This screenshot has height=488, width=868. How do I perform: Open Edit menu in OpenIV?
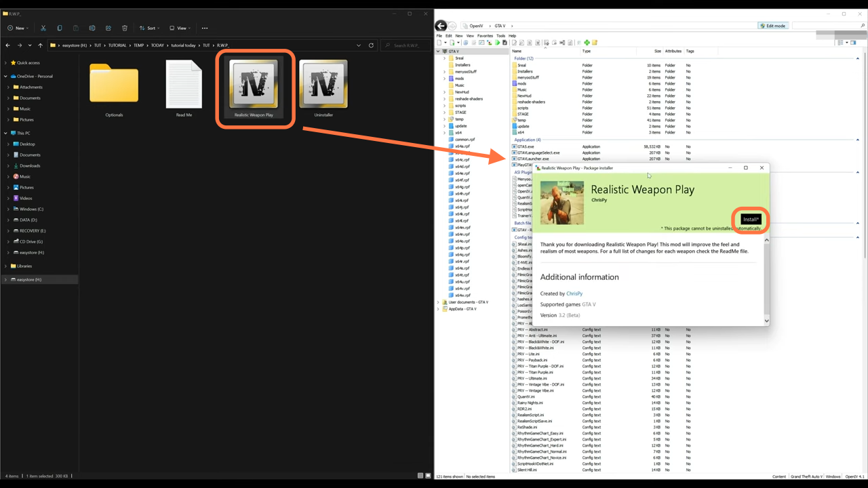449,36
